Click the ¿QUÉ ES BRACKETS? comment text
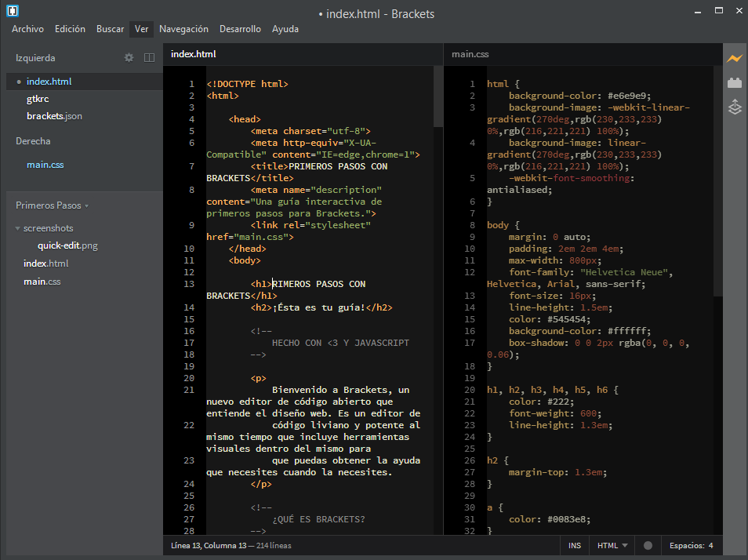 (x=318, y=519)
